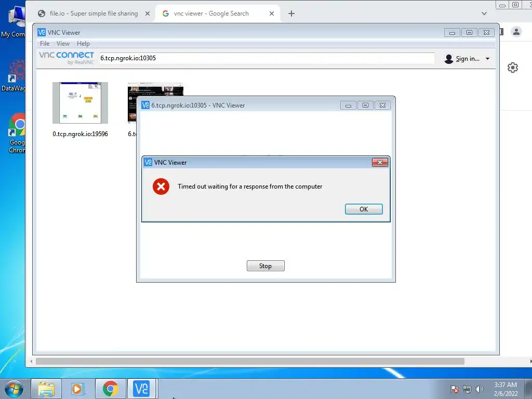Click the globe favicon on the file.io tab
The width and height of the screenshot is (532, 399).
pos(42,14)
